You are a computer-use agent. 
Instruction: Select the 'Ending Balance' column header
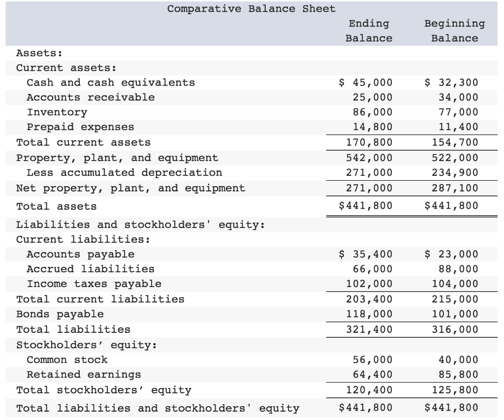pos(369,31)
